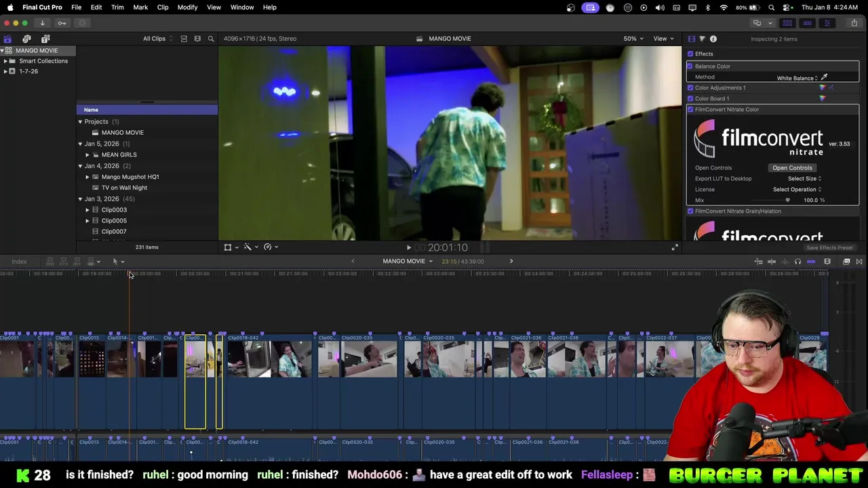This screenshot has height=488, width=868.
Task: Toggle timeline audio skimming headphone icon
Action: pyautogui.click(x=797, y=262)
